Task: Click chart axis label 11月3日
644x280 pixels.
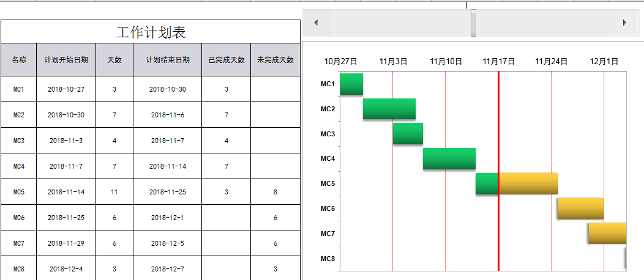Action: point(393,62)
